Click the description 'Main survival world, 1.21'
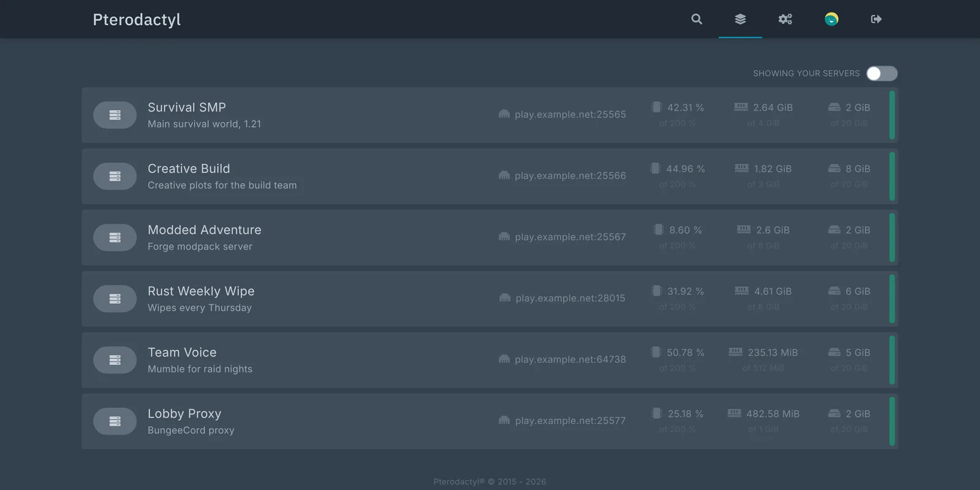The width and height of the screenshot is (980, 490). pos(205,124)
